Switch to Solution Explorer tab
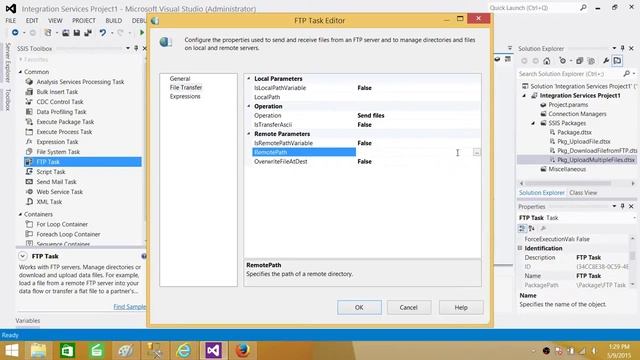640x360 pixels. click(x=542, y=193)
